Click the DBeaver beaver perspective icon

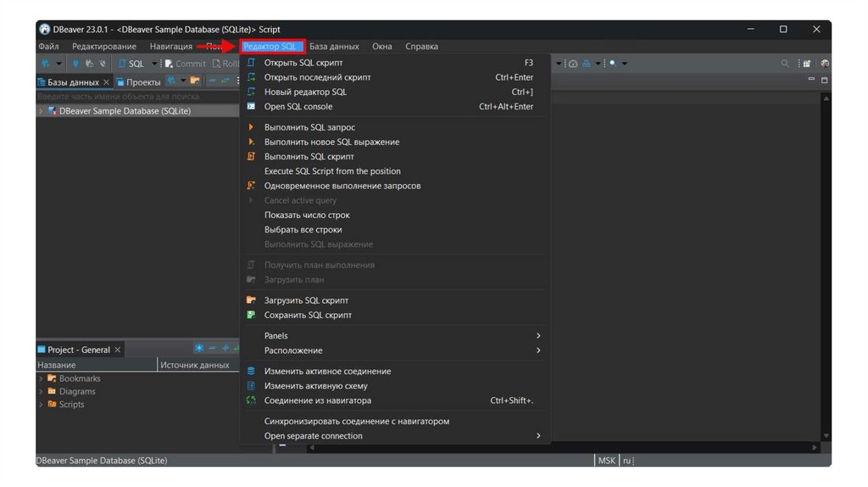click(x=825, y=64)
